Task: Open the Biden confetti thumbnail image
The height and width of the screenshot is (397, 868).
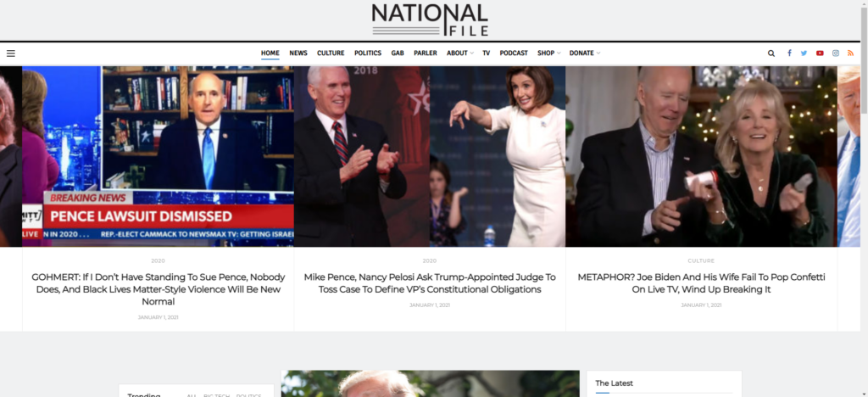Action: tap(701, 156)
